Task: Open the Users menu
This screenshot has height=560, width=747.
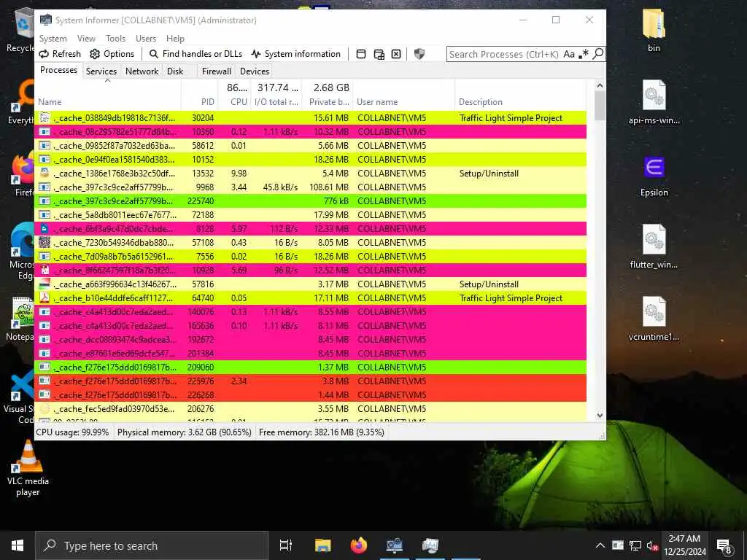Action: (x=146, y=39)
